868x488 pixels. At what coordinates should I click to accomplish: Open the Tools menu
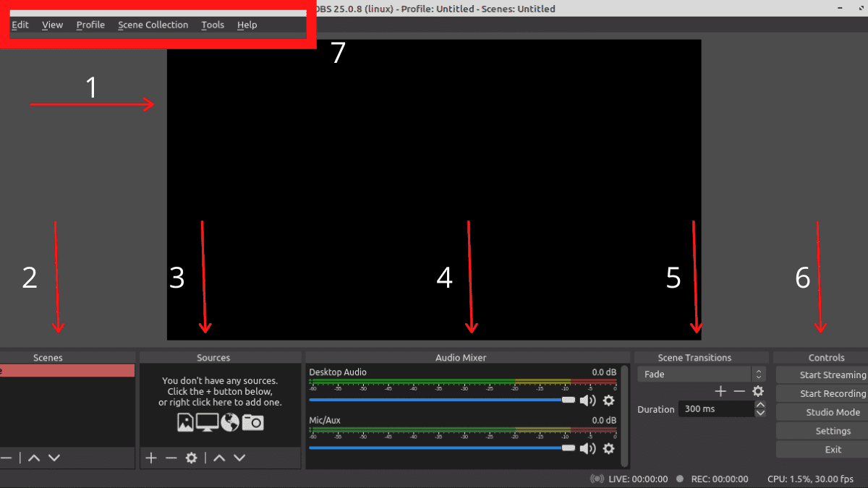click(x=212, y=25)
